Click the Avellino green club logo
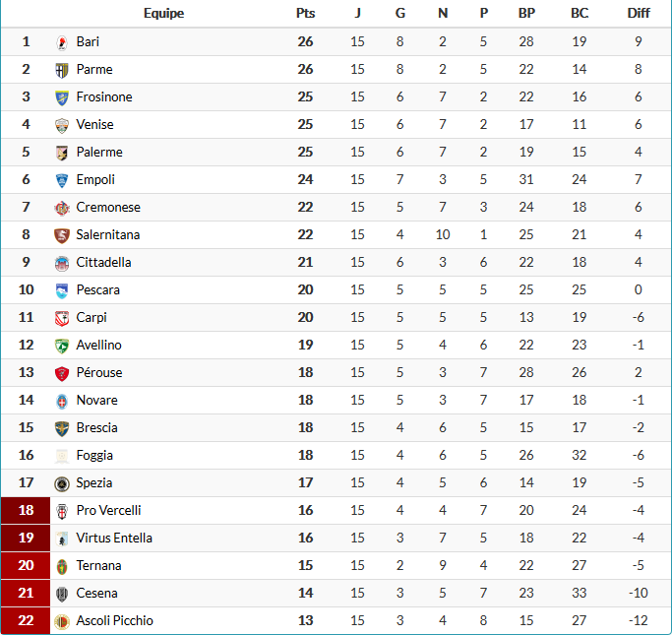Image resolution: width=672 pixels, height=635 pixels. tap(62, 346)
